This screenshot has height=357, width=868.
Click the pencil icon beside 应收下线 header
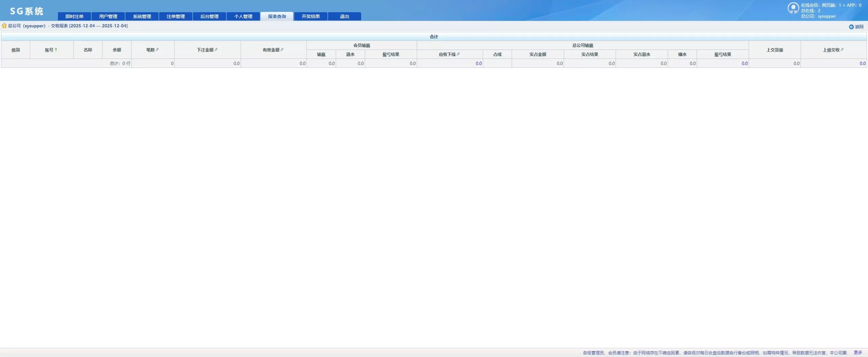pos(458,54)
